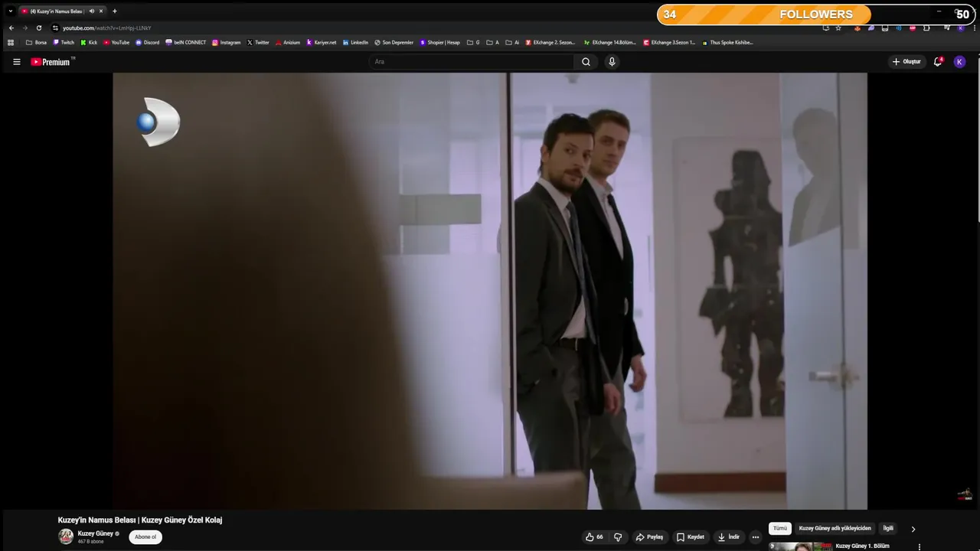Open the YouTube bookmark

[x=116, y=43]
